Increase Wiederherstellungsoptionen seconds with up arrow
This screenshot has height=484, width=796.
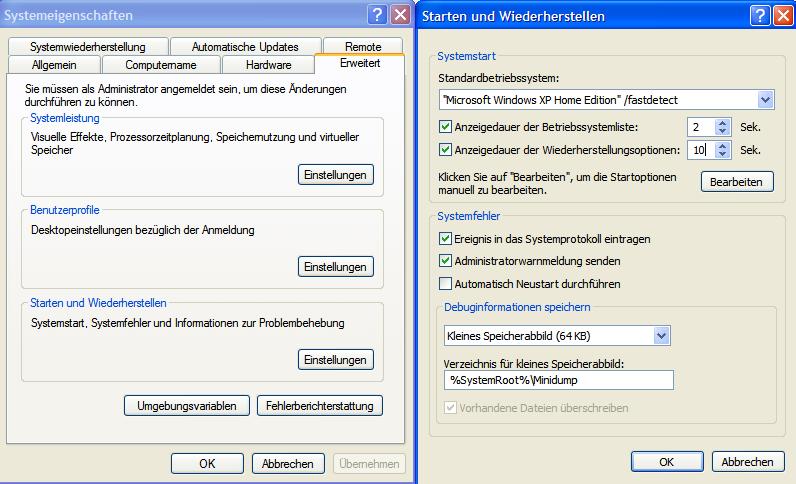[x=722, y=146]
